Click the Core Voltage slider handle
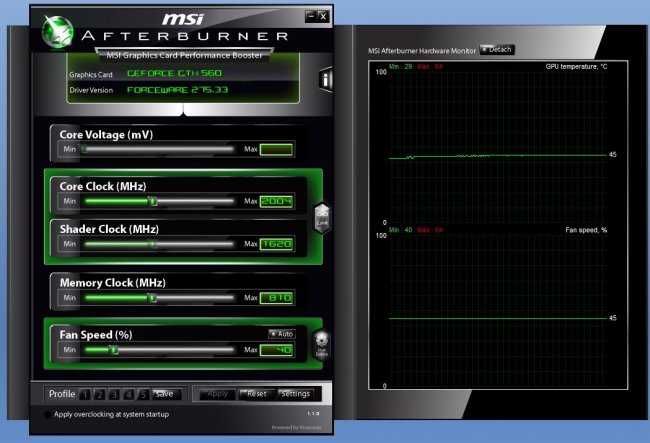650x443 pixels. tap(84, 149)
